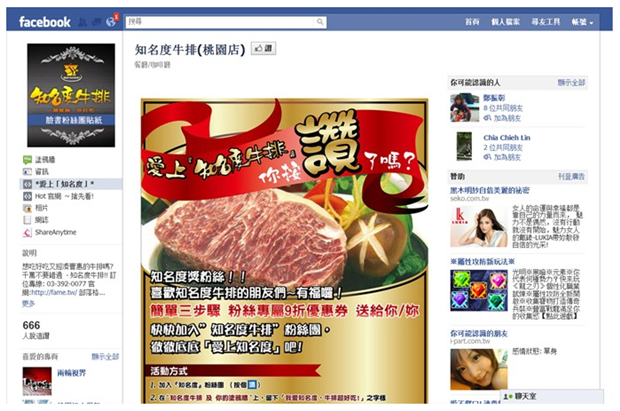Open the Profile menu item in header
Screen dimensions: 620x411
tap(505, 22)
